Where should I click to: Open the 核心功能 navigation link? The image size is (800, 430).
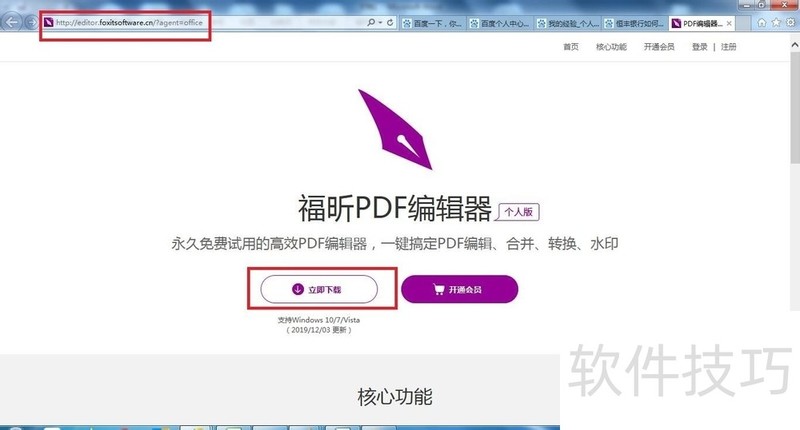coord(611,47)
